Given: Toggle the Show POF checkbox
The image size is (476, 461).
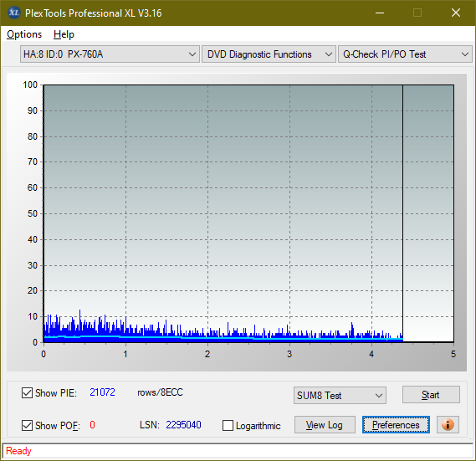Looking at the screenshot, I should pyautogui.click(x=27, y=425).
